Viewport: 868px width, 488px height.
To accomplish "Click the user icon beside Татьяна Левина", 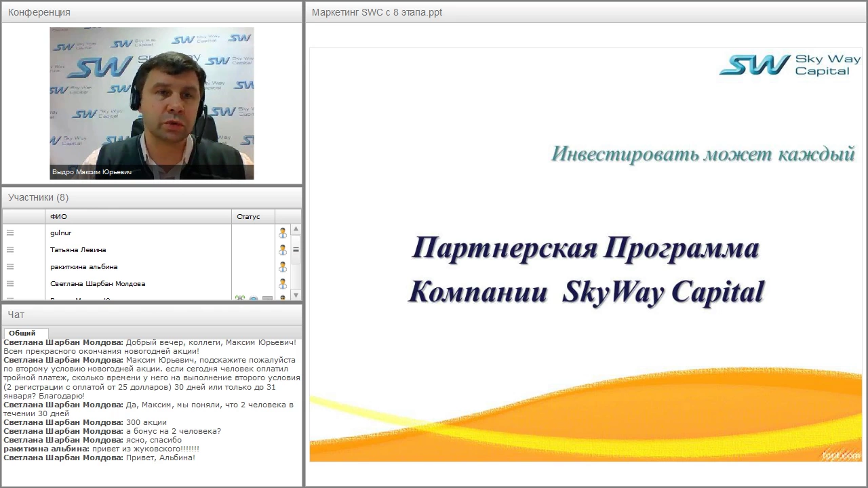I will pos(283,250).
